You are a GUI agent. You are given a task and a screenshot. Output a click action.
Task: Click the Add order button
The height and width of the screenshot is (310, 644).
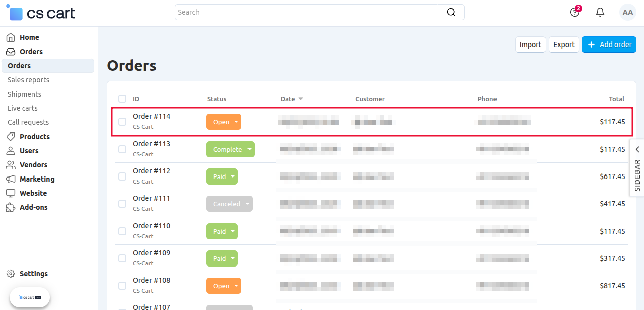click(609, 44)
